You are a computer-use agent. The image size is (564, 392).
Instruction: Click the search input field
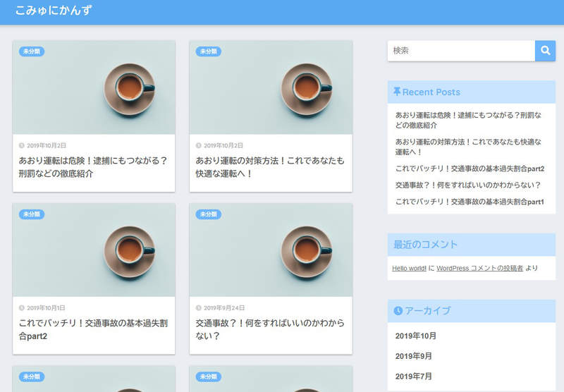(461, 51)
